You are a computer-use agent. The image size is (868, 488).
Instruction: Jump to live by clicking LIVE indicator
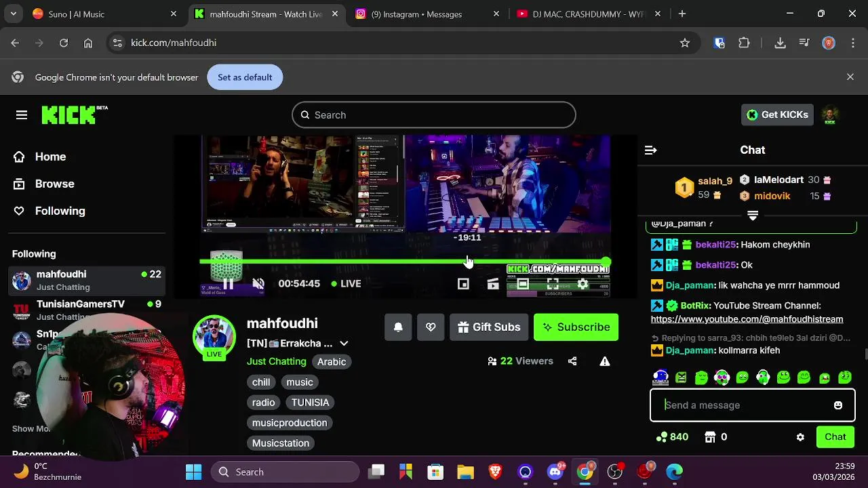[x=346, y=283]
